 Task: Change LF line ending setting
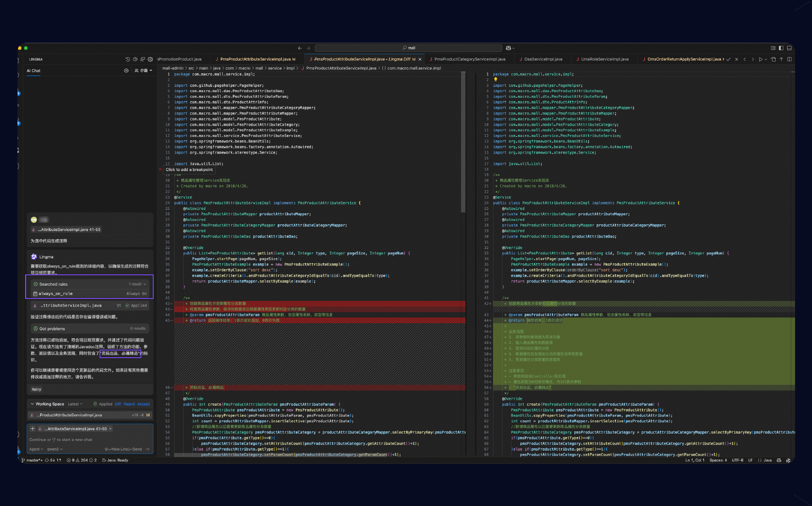pyautogui.click(x=750, y=460)
